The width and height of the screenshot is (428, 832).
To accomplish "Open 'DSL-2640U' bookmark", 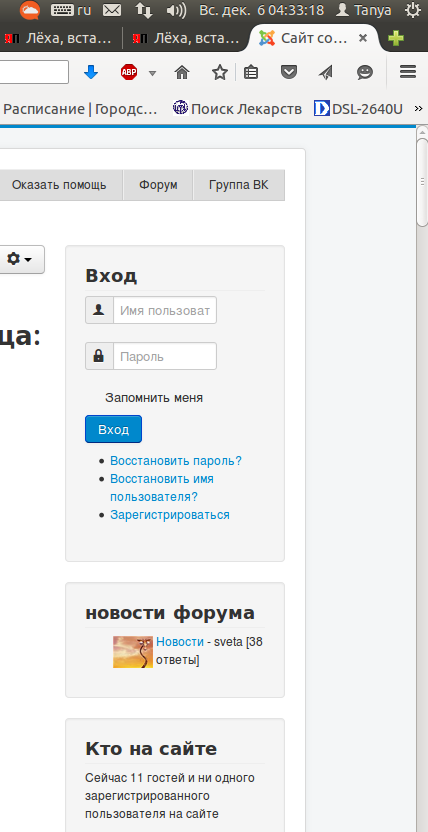I will 358,109.
